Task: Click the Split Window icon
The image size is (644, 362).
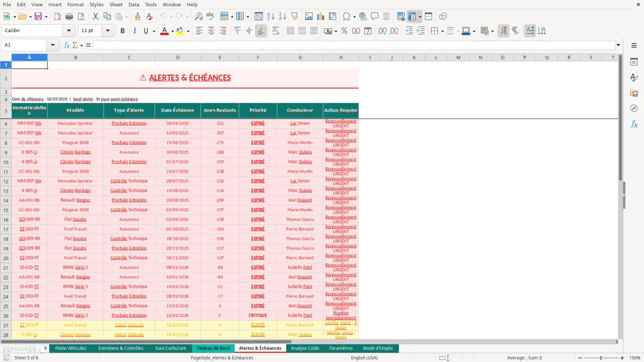Action: 428,17
